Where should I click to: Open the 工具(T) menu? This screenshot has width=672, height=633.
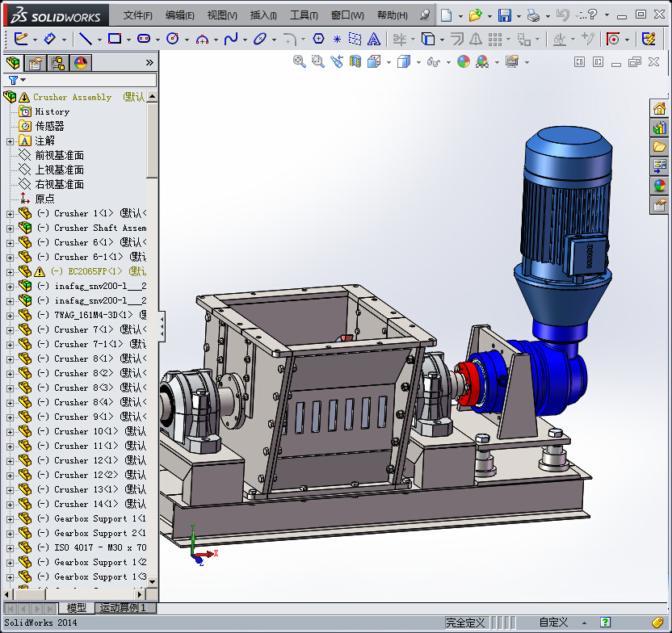click(304, 15)
